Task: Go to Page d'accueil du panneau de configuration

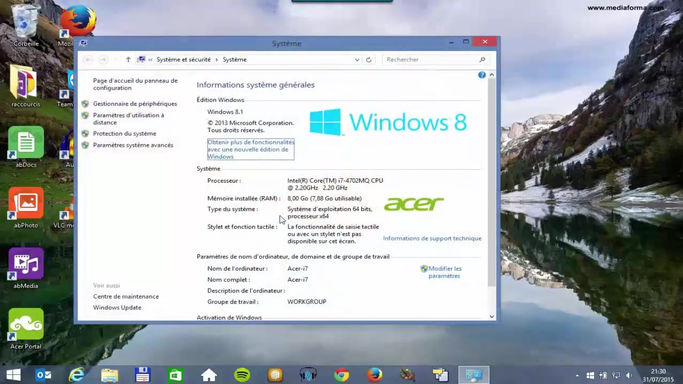Action: 135,84
